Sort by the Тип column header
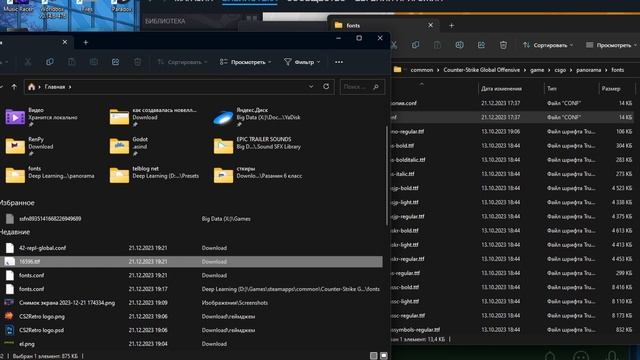 coord(552,89)
